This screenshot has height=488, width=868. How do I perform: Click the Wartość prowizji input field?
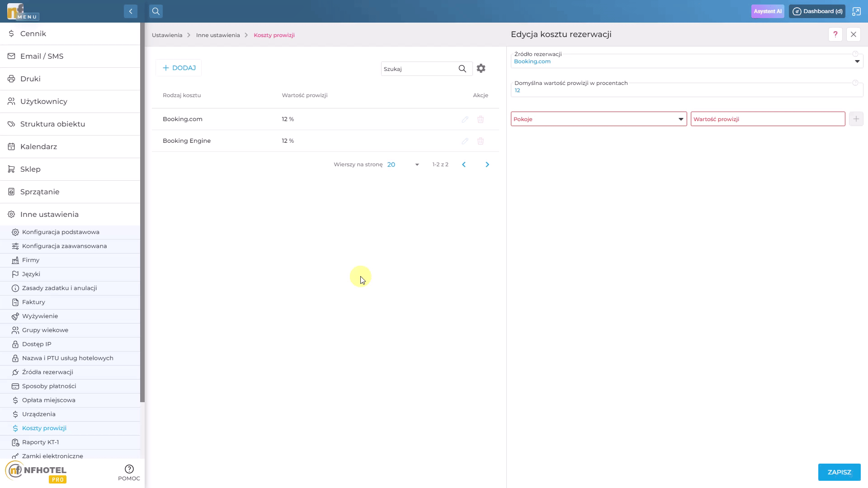click(768, 119)
